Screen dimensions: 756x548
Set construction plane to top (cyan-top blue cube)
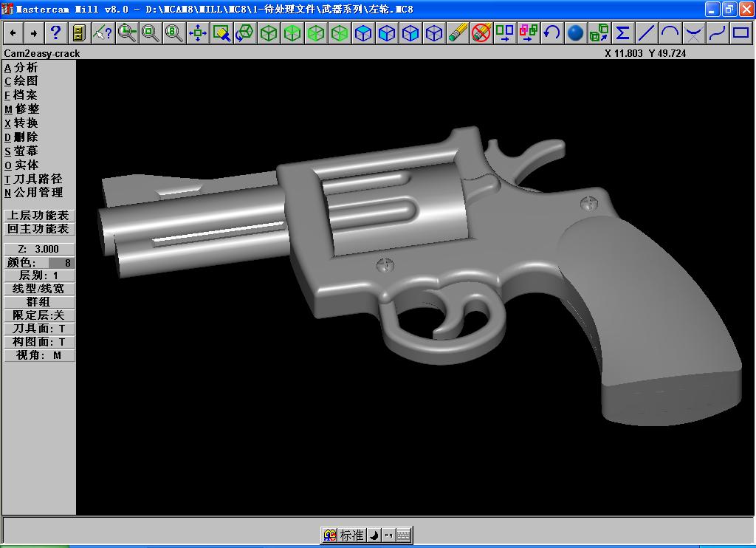[363, 33]
